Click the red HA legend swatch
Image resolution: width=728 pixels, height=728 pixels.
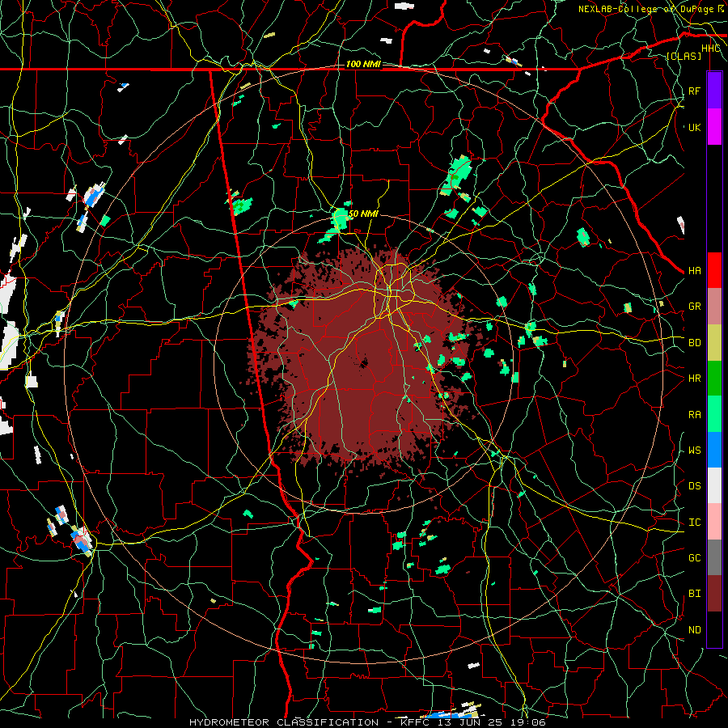(714, 270)
